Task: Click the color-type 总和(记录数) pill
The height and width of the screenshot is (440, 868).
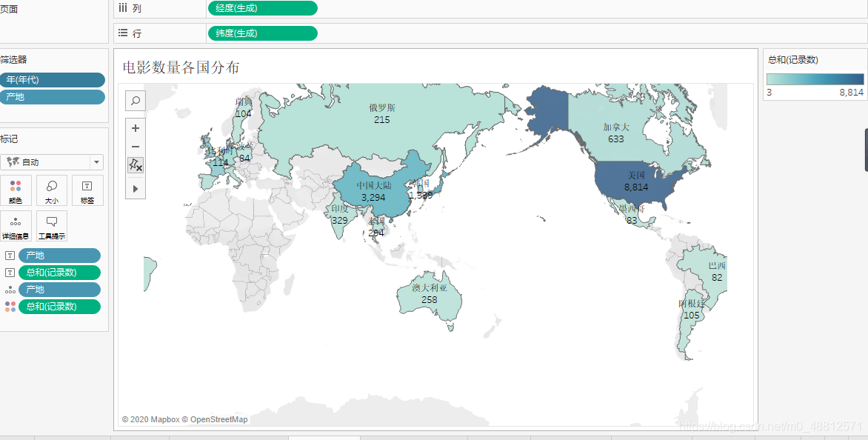Action: click(59, 307)
